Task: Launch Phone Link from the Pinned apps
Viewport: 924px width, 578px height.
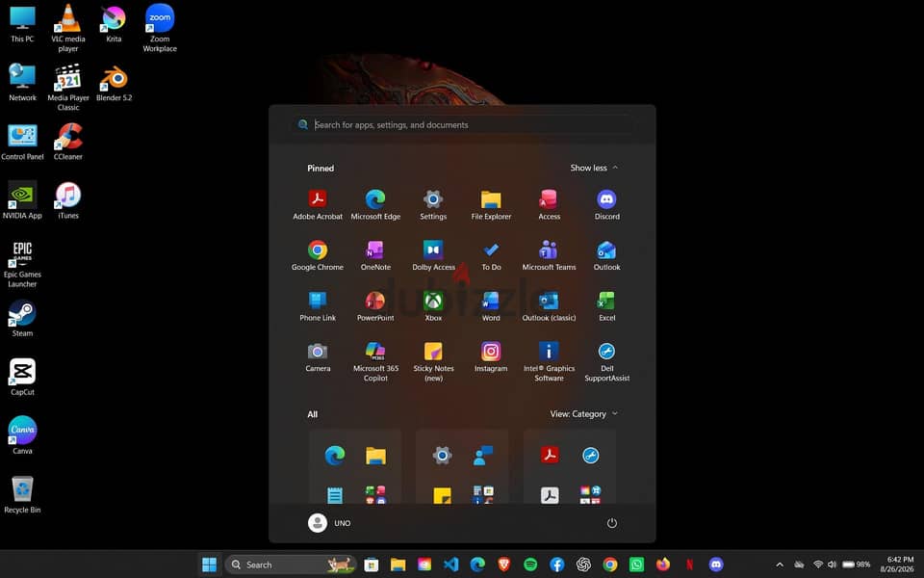Action: (x=318, y=306)
